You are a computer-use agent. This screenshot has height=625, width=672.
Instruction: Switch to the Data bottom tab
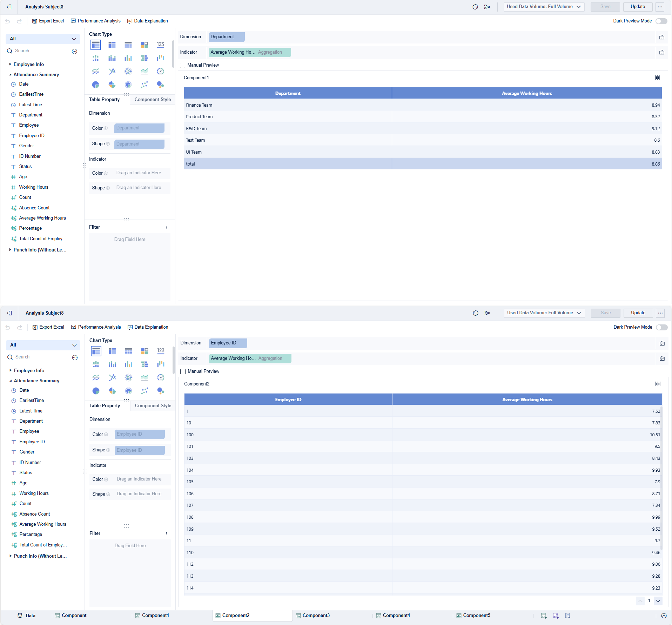click(27, 616)
